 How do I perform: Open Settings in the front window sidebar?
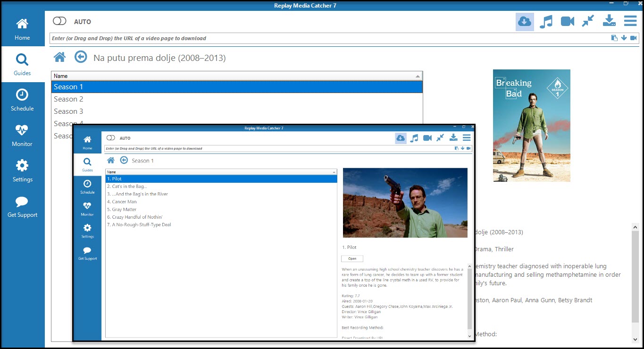click(x=87, y=231)
